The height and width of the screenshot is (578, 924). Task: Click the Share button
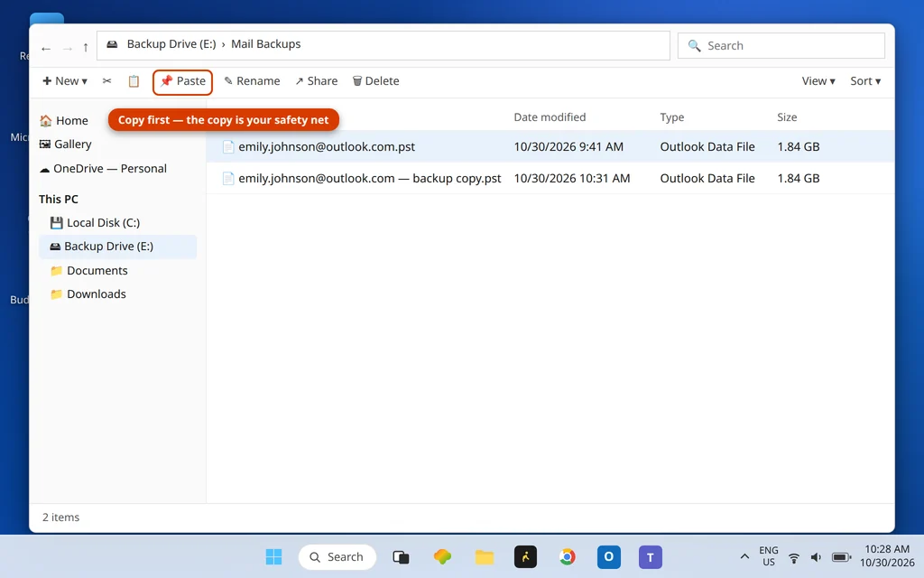tap(317, 80)
